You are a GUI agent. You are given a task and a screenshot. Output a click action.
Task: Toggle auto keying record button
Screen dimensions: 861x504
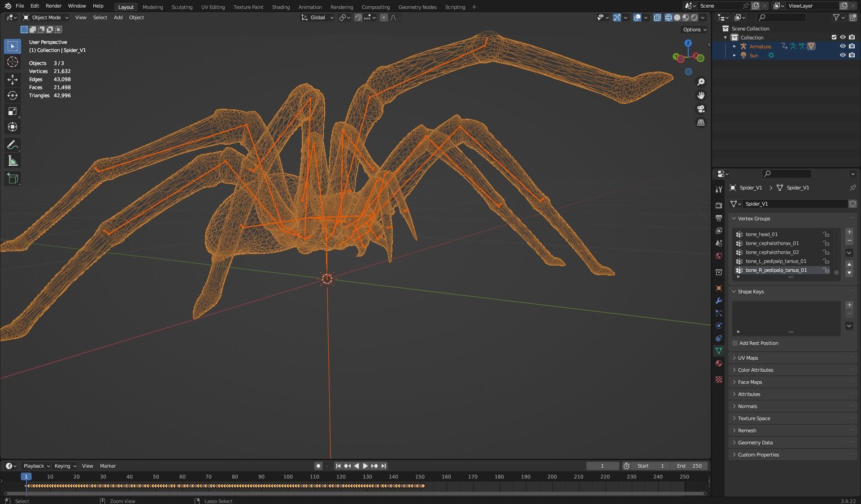point(318,466)
